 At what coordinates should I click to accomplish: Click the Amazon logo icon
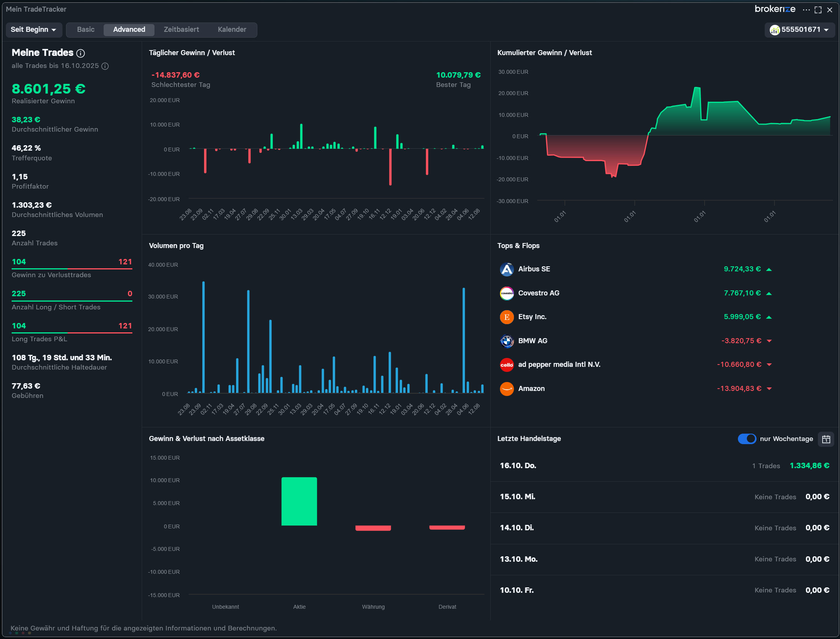pyautogui.click(x=507, y=389)
